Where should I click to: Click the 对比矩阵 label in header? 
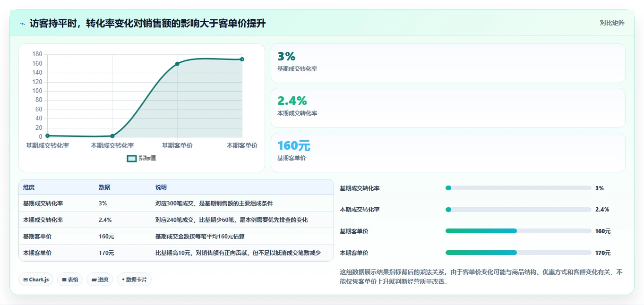click(612, 23)
